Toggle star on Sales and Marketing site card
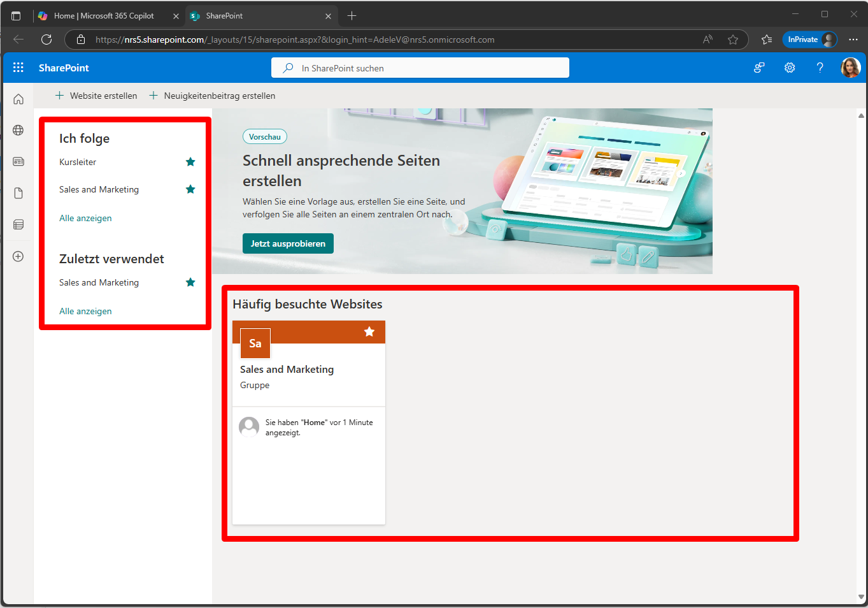 (369, 331)
